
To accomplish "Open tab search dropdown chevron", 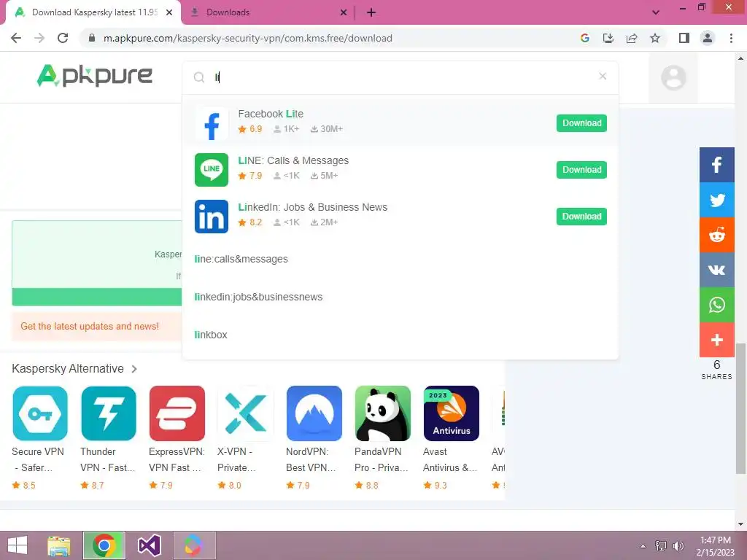I will (656, 12).
